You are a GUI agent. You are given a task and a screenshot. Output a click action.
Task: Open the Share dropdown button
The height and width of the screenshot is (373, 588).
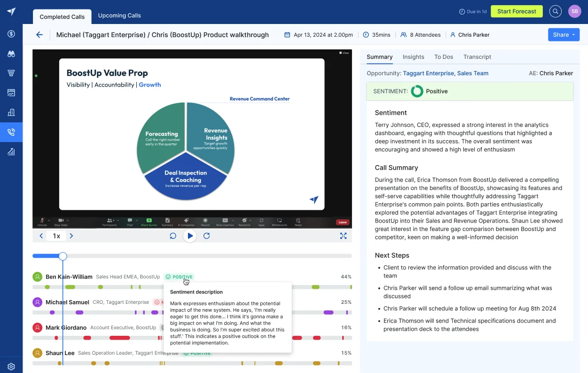click(564, 35)
